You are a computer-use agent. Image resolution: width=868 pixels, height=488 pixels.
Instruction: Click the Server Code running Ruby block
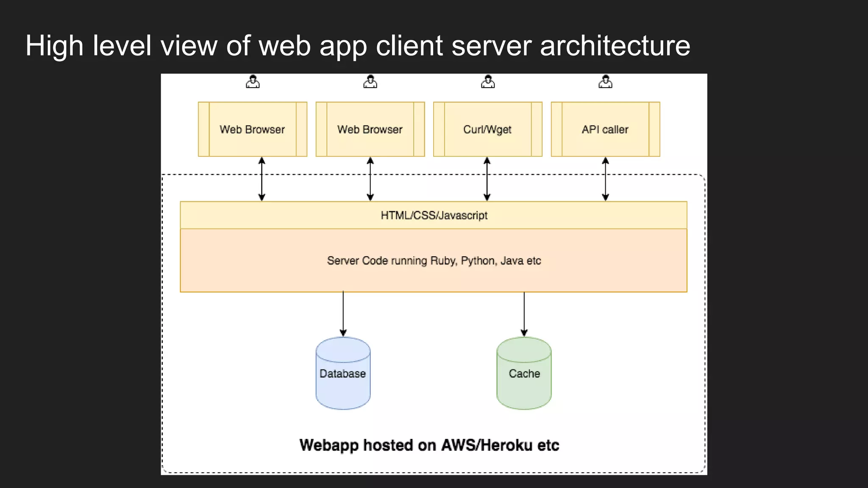[434, 261]
